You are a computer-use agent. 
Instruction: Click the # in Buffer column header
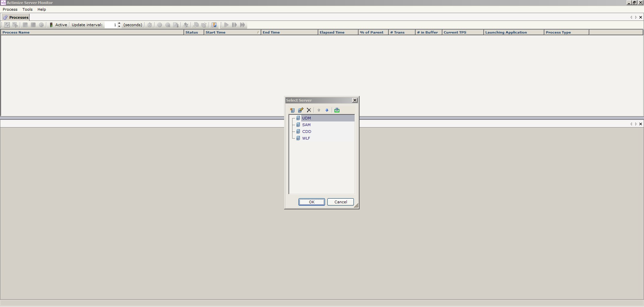point(429,33)
